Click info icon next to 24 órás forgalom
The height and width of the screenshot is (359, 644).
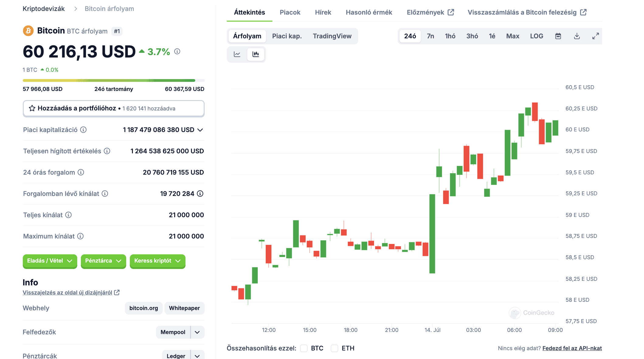coord(81,173)
